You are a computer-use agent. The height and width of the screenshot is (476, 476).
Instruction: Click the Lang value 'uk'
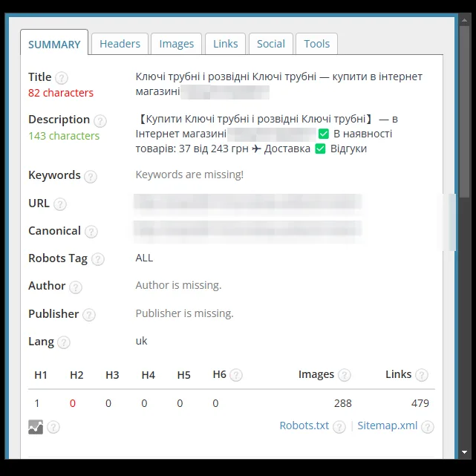[142, 341]
